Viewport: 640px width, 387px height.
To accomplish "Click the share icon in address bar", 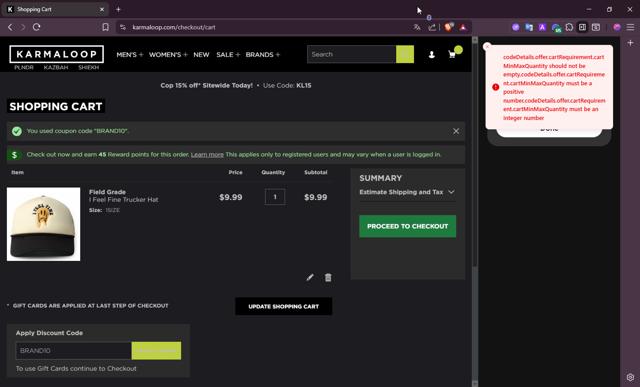I will (x=432, y=27).
